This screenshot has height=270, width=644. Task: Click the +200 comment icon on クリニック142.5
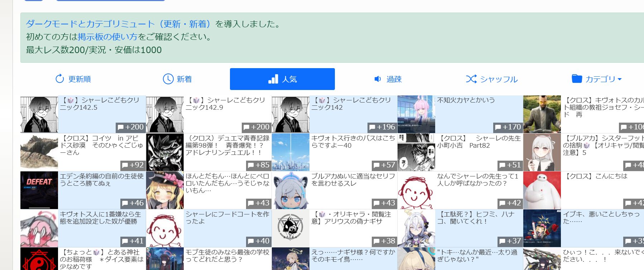(x=121, y=127)
